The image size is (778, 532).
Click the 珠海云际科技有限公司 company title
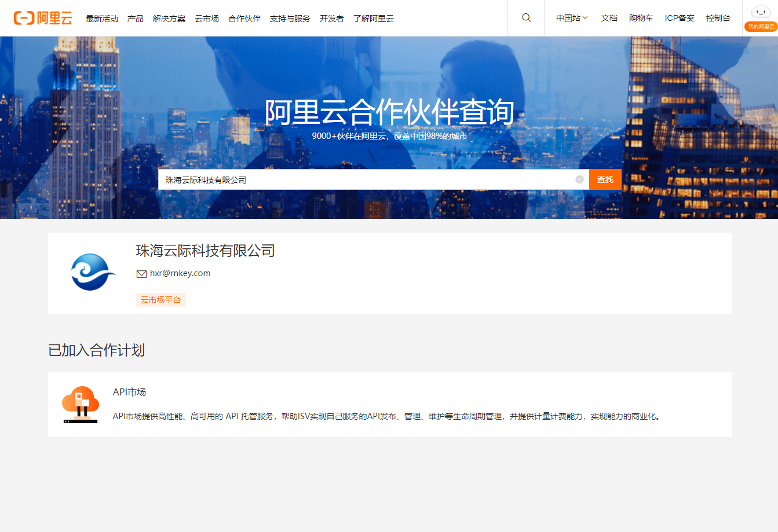pyautogui.click(x=205, y=251)
